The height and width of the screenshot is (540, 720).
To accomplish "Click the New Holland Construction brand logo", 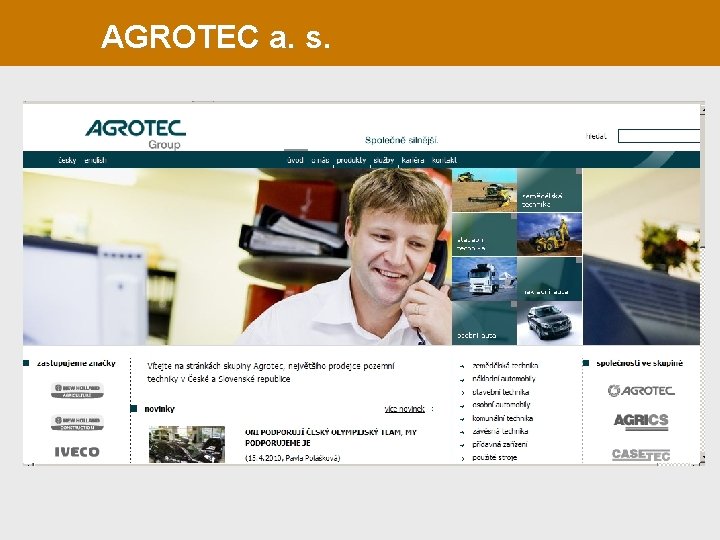I will [77, 422].
